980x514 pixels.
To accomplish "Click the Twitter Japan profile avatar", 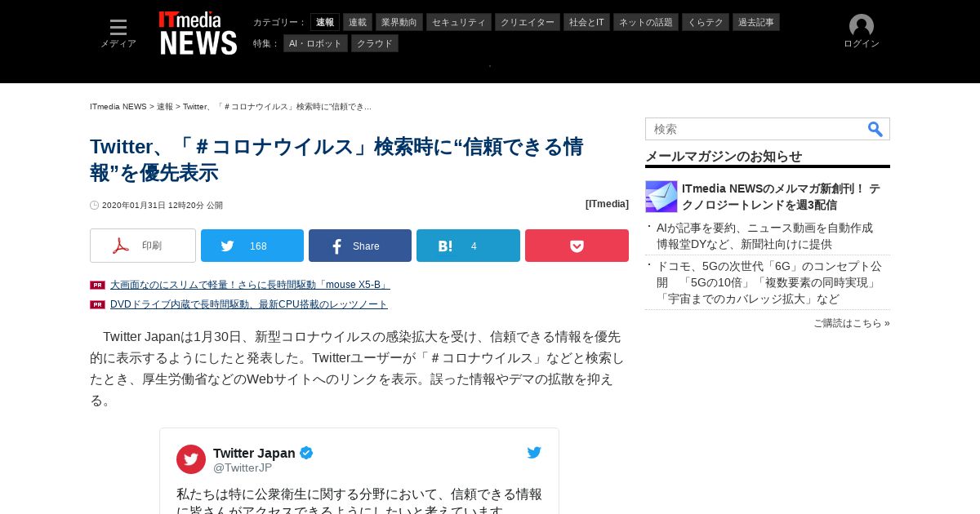I will pos(191,459).
